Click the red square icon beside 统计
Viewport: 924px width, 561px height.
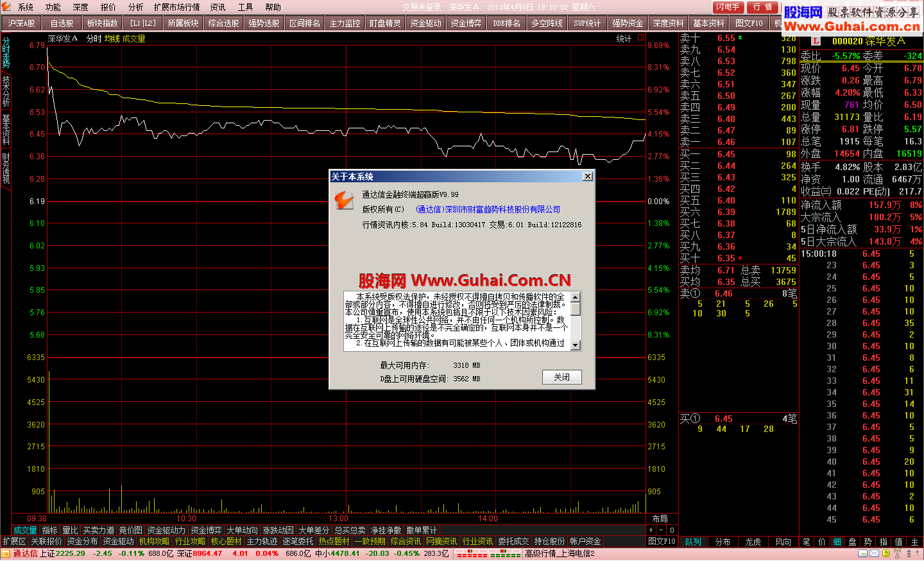coord(640,38)
